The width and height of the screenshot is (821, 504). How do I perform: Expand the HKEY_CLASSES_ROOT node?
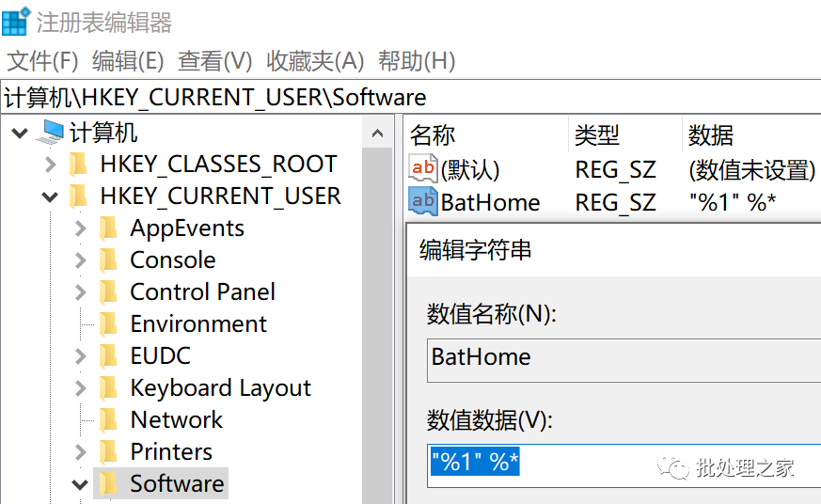(x=50, y=165)
